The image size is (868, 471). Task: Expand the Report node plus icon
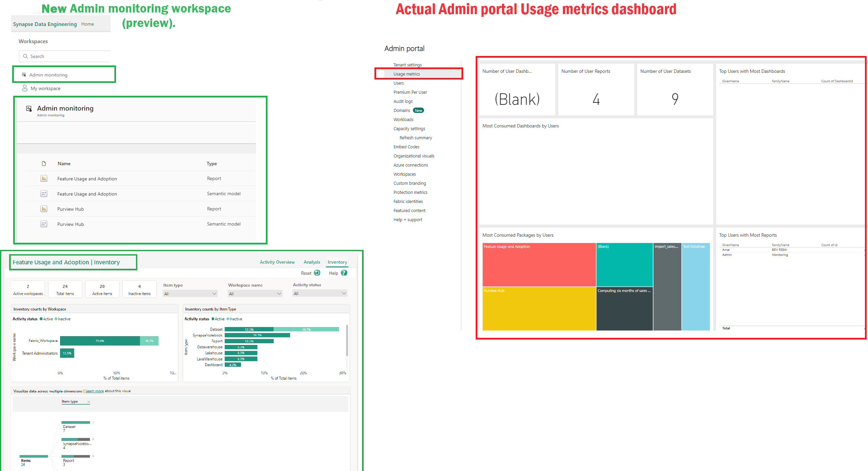(93, 456)
